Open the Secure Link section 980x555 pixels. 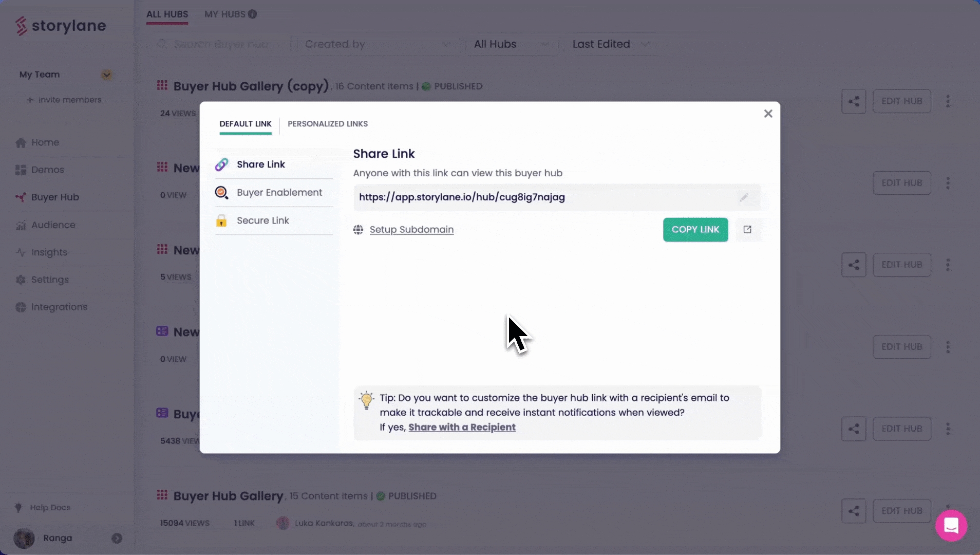[262, 220]
